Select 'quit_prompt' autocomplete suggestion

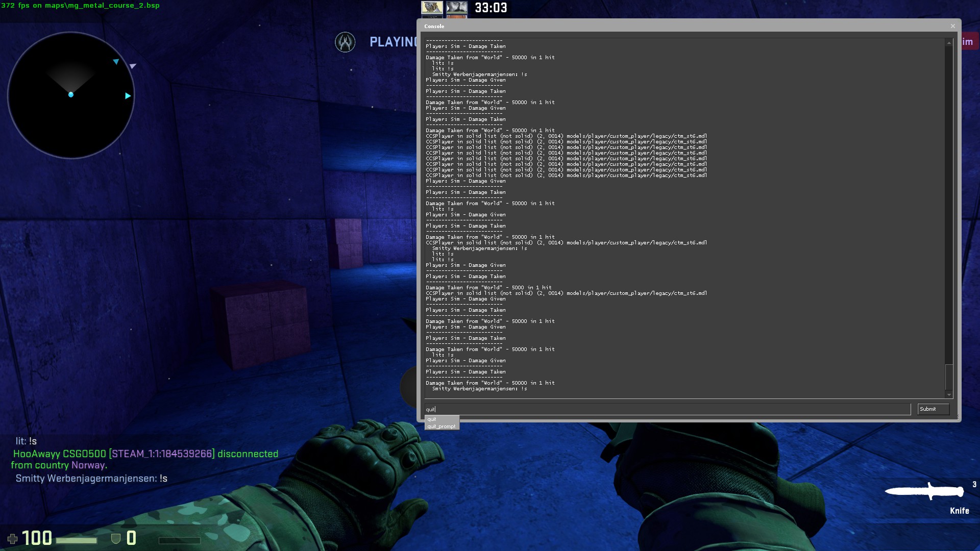coord(442,427)
